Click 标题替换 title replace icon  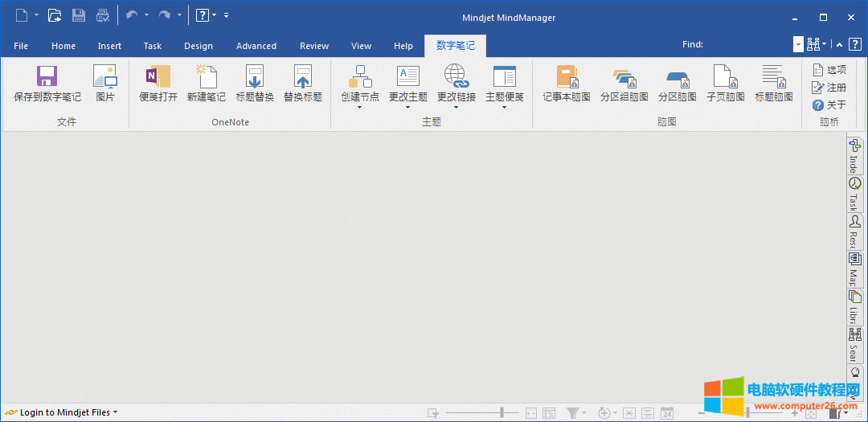255,77
